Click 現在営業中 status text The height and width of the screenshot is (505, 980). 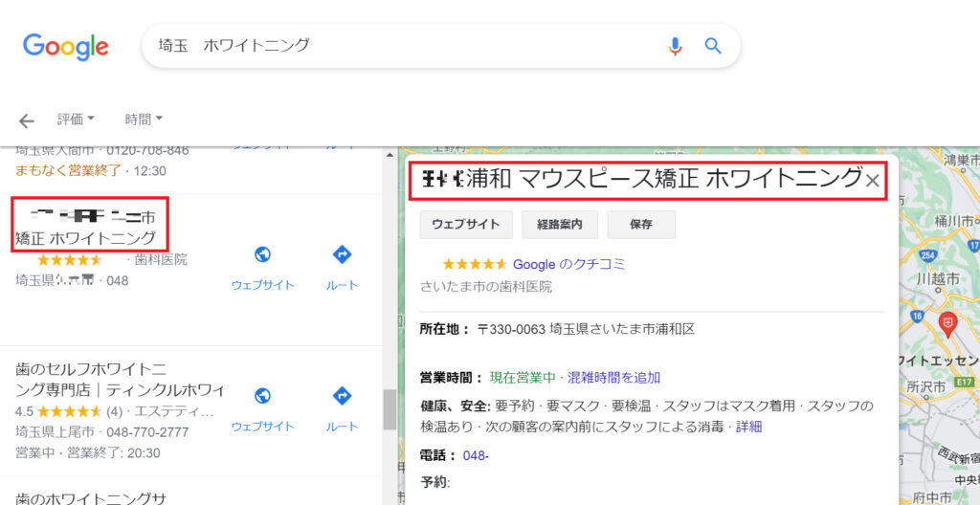coord(523,378)
